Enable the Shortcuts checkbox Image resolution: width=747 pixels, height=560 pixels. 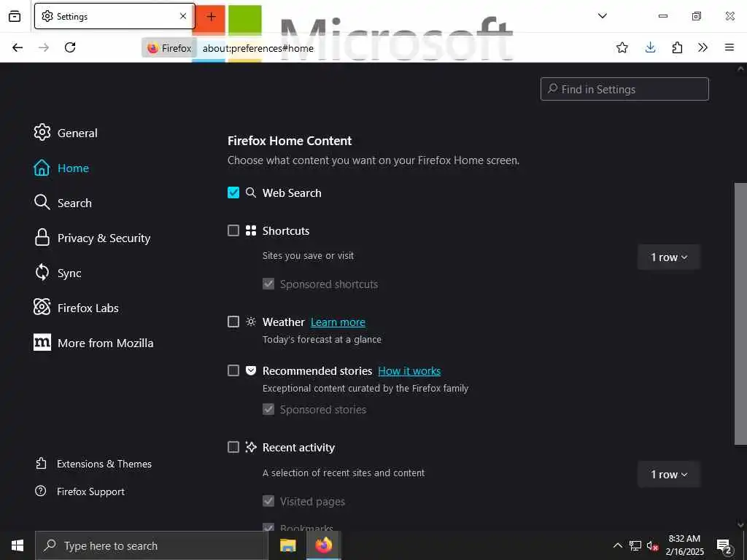[233, 230]
